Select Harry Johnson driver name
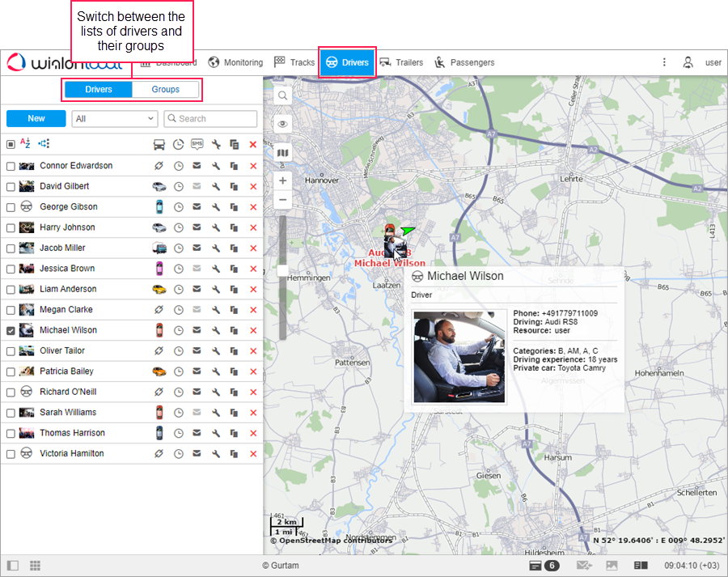728x577 pixels. [67, 227]
